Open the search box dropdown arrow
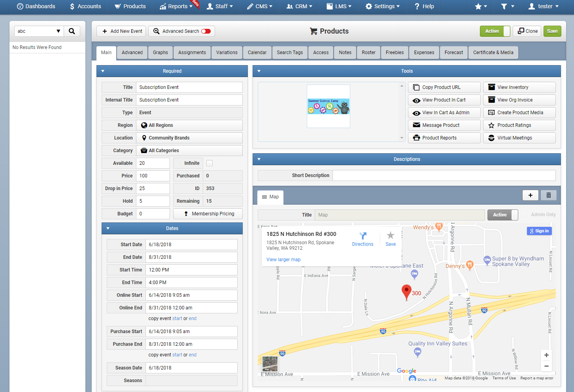Image resolution: width=574 pixels, height=392 pixels. 58,31
